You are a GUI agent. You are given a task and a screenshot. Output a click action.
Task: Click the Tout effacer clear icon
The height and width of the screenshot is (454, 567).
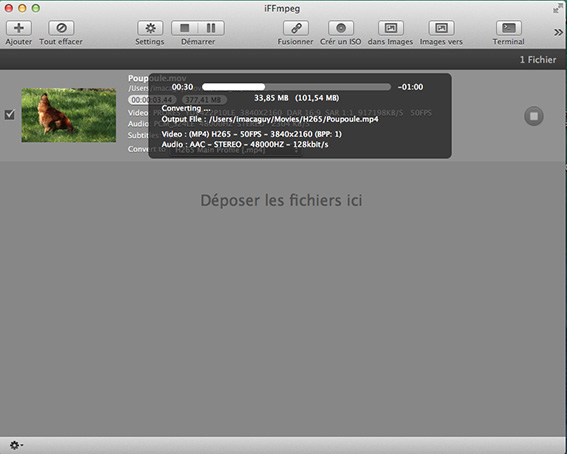tap(61, 28)
